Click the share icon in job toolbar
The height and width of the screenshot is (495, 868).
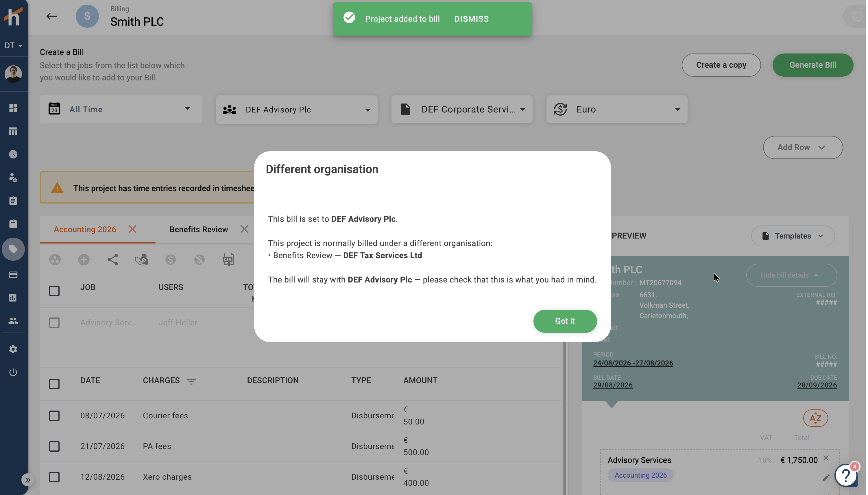112,260
